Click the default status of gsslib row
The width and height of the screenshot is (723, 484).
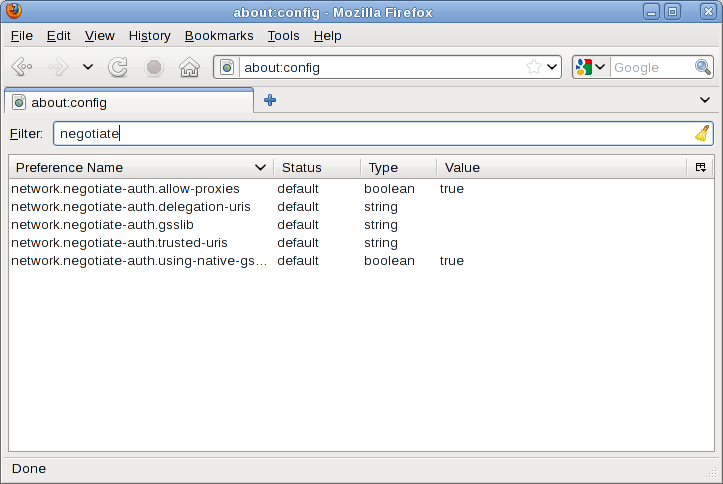point(298,224)
